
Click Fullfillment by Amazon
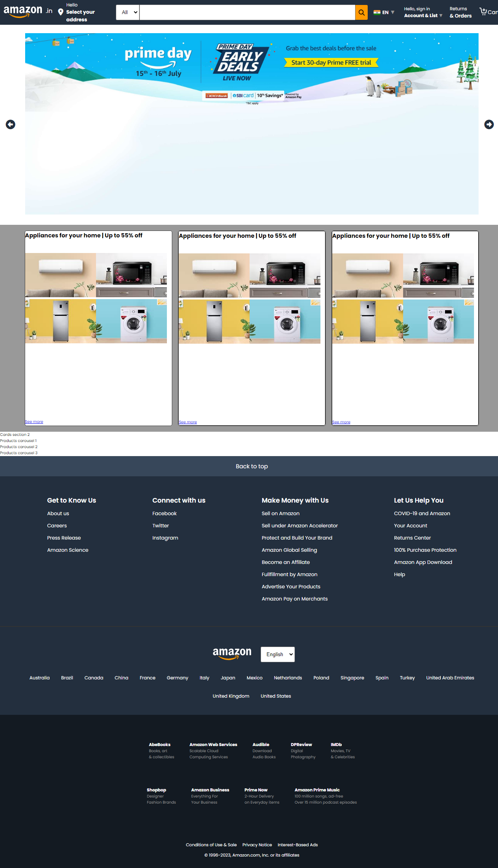pos(290,575)
